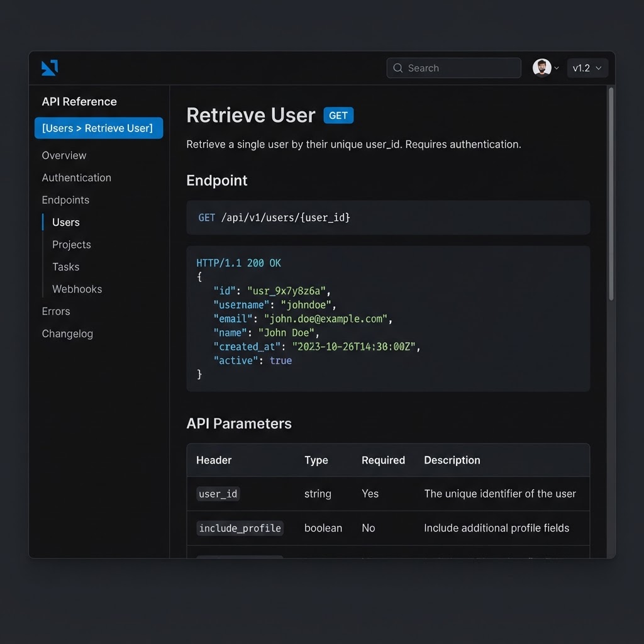This screenshot has width=644, height=644.
Task: Click the magnifier icon in search box
Action: [x=397, y=68]
